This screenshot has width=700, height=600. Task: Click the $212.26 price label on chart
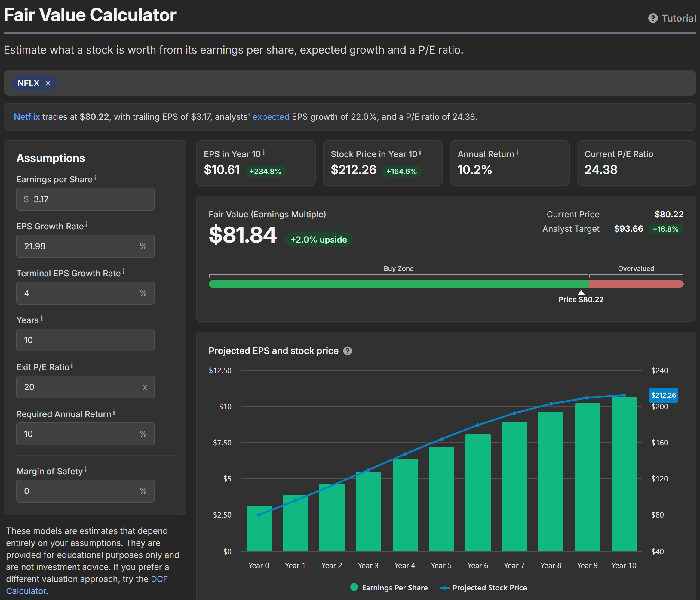point(664,395)
